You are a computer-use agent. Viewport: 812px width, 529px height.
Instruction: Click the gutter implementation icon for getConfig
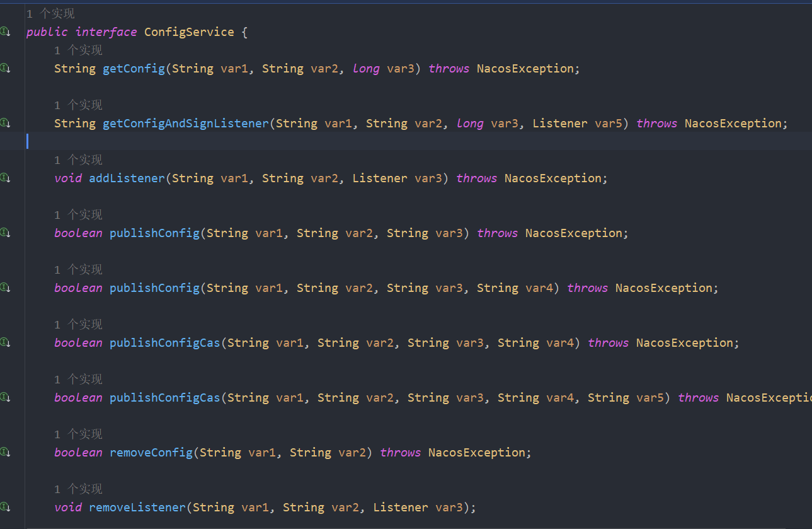[5, 67]
